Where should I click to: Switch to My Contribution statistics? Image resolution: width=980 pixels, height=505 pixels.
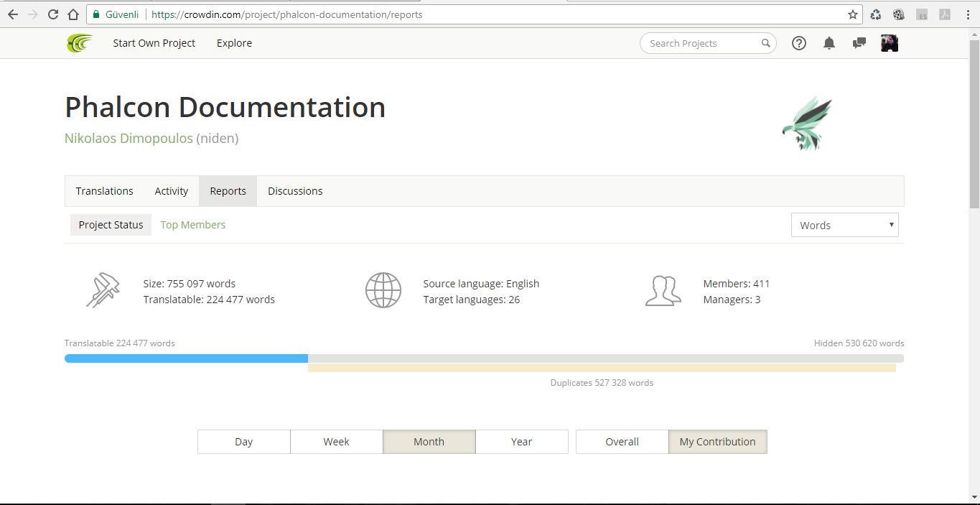718,442
